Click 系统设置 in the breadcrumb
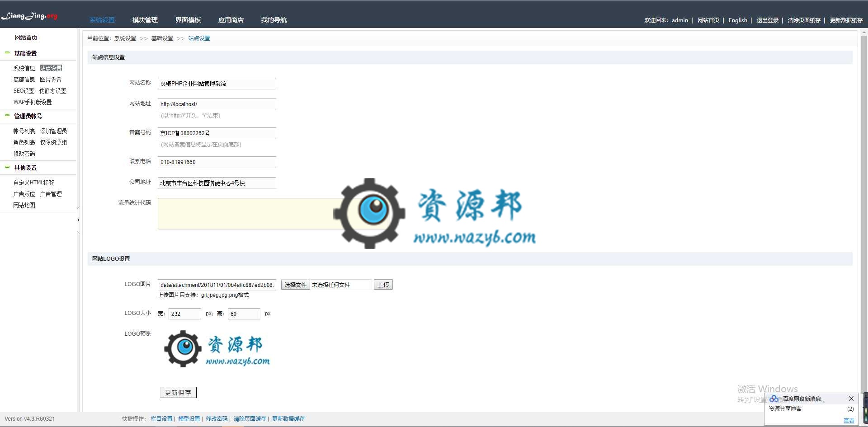868x427 pixels. point(125,38)
